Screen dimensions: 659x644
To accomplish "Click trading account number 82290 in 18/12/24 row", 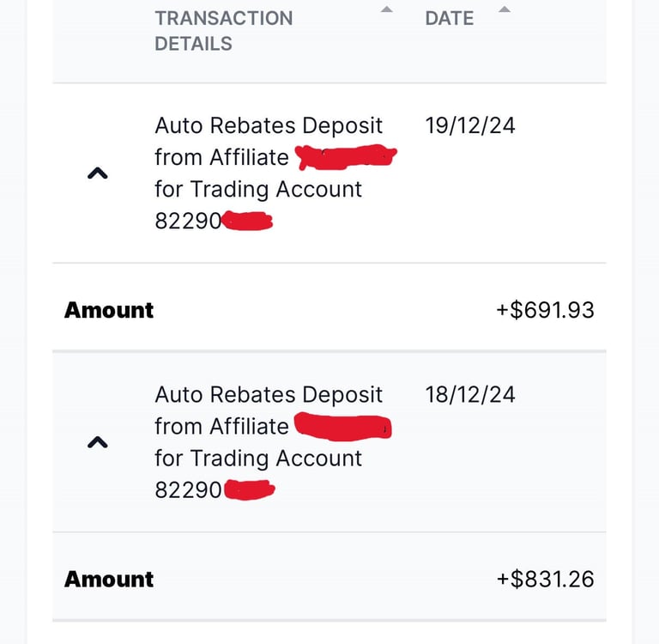I will click(187, 490).
